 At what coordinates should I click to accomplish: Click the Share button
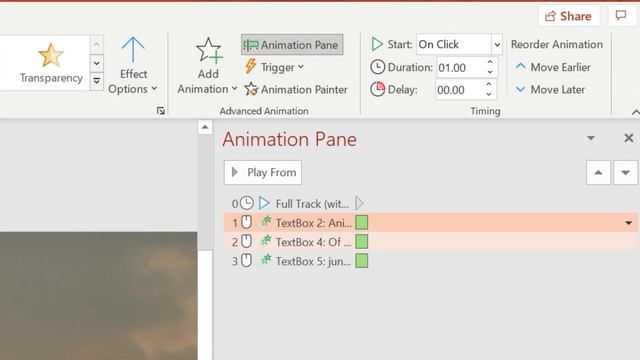tap(569, 16)
